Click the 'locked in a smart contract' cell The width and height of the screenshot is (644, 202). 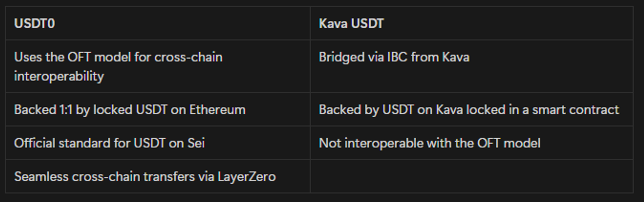(469, 110)
